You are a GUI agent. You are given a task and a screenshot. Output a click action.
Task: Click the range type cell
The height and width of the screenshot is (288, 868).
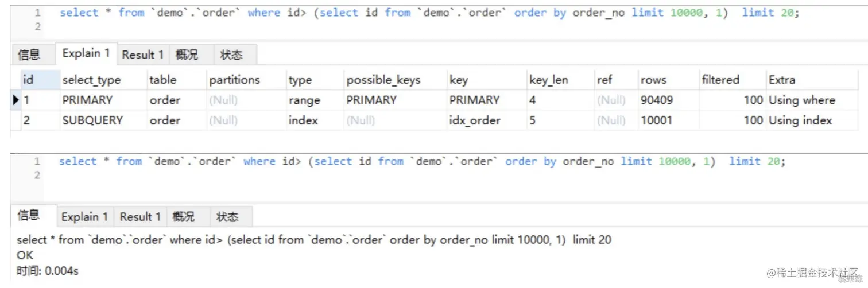[x=315, y=100]
